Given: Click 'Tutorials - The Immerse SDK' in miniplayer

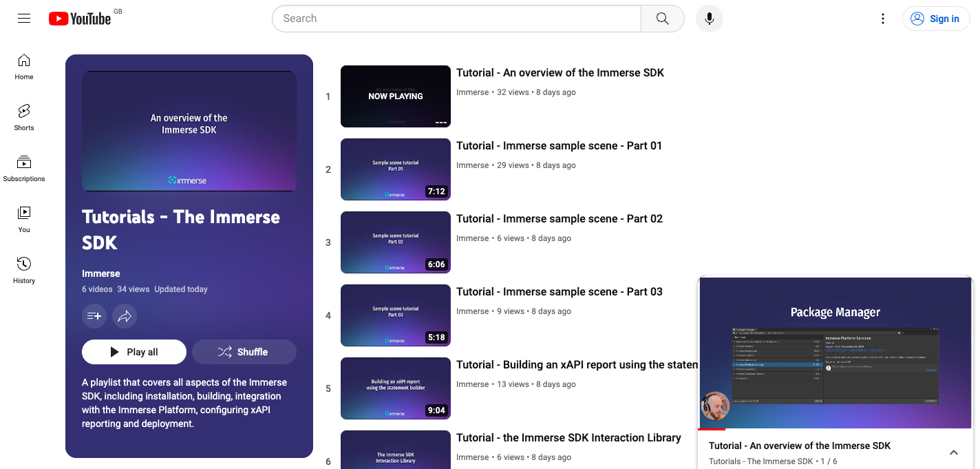Looking at the screenshot, I should 760,461.
